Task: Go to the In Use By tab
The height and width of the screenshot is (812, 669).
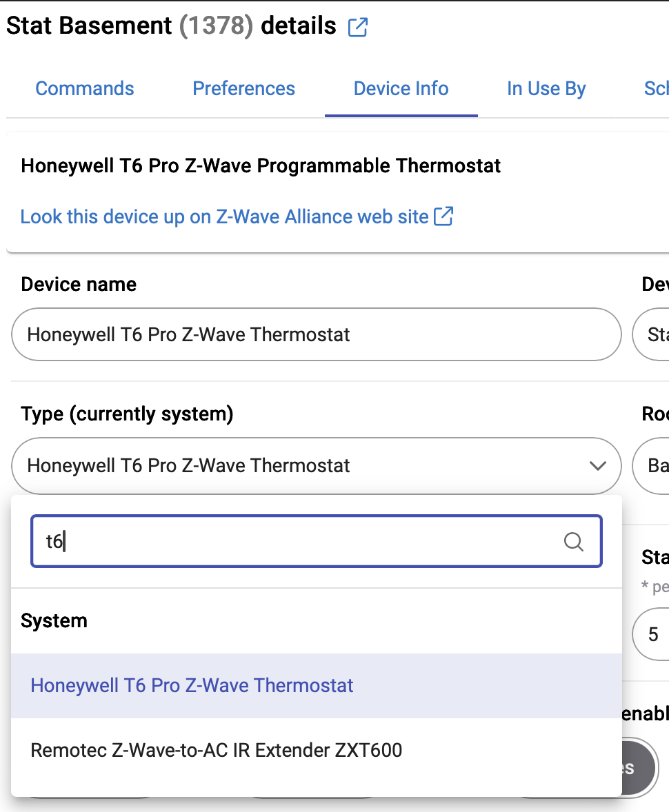Action: [x=546, y=89]
